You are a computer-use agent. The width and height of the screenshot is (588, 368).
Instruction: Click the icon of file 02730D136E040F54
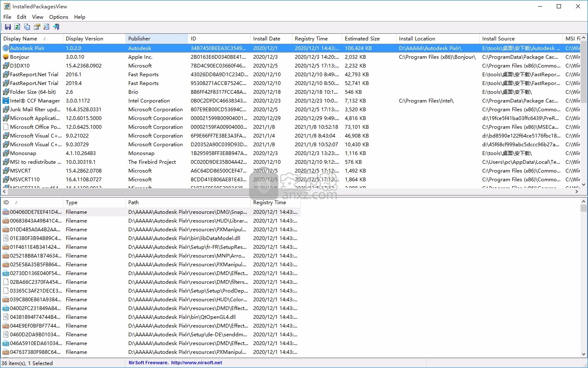tap(6, 273)
